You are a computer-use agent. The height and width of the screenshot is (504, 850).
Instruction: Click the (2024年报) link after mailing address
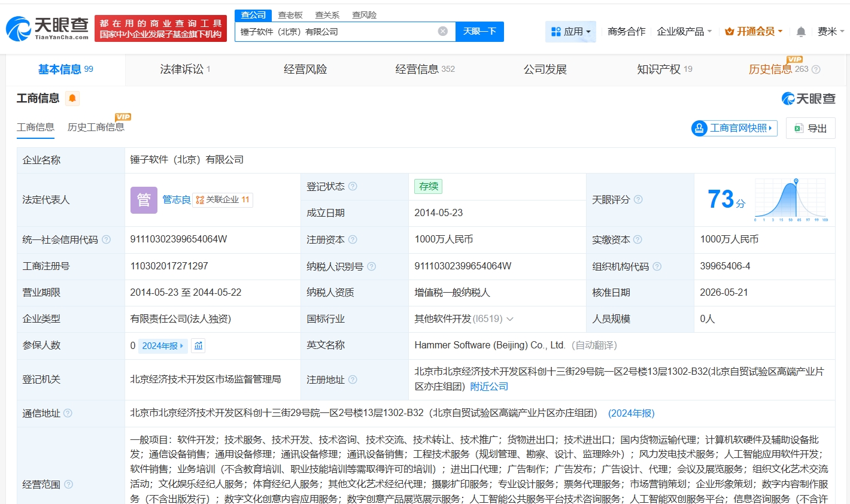click(632, 413)
